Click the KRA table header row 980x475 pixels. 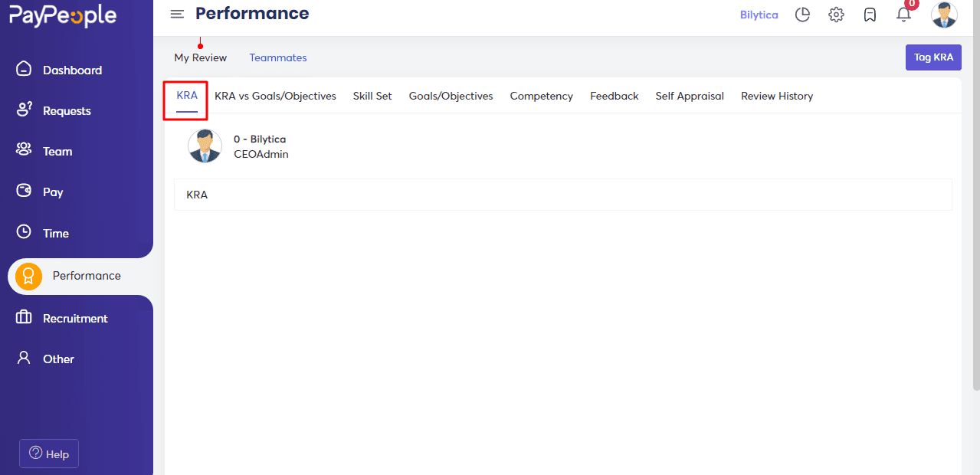[563, 195]
